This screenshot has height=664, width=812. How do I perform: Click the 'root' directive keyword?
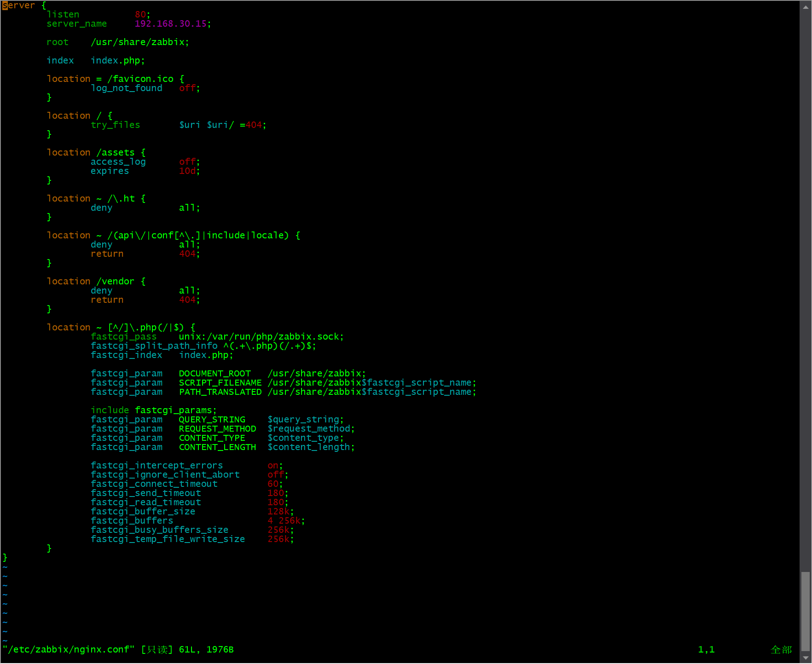click(58, 42)
